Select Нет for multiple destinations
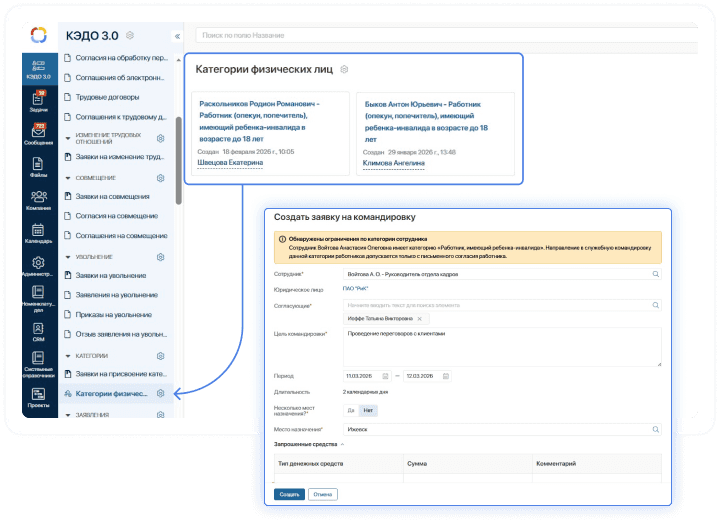 click(x=369, y=410)
